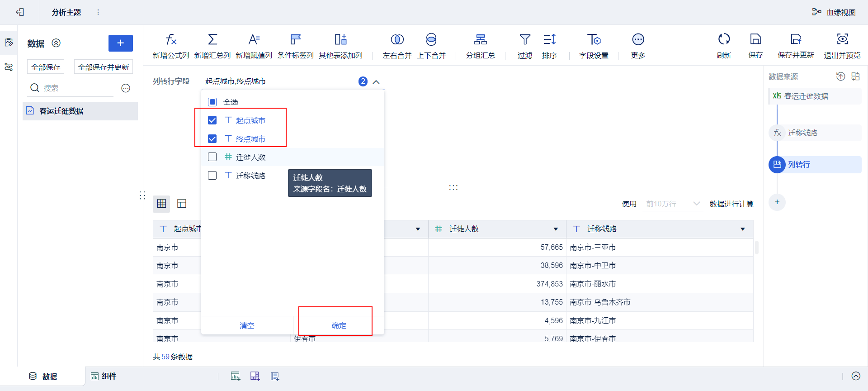The width and height of the screenshot is (868, 391).
Task: Expand the bottom-right collapse chevron icon
Action: [x=856, y=376]
